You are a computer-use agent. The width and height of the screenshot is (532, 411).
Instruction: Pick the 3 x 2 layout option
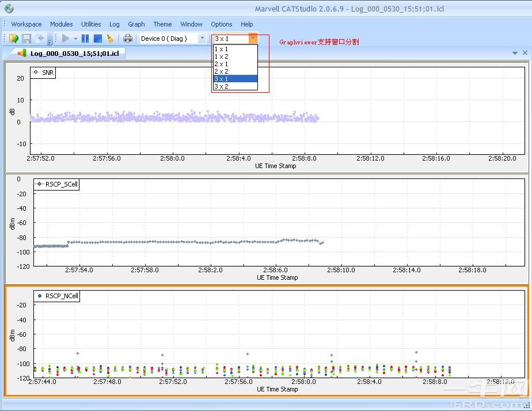[x=222, y=86]
